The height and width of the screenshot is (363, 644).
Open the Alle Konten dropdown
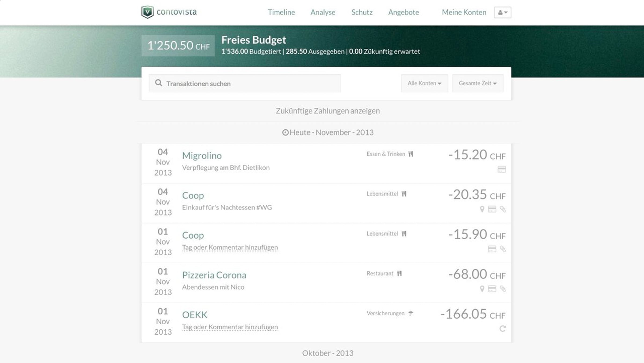point(425,83)
